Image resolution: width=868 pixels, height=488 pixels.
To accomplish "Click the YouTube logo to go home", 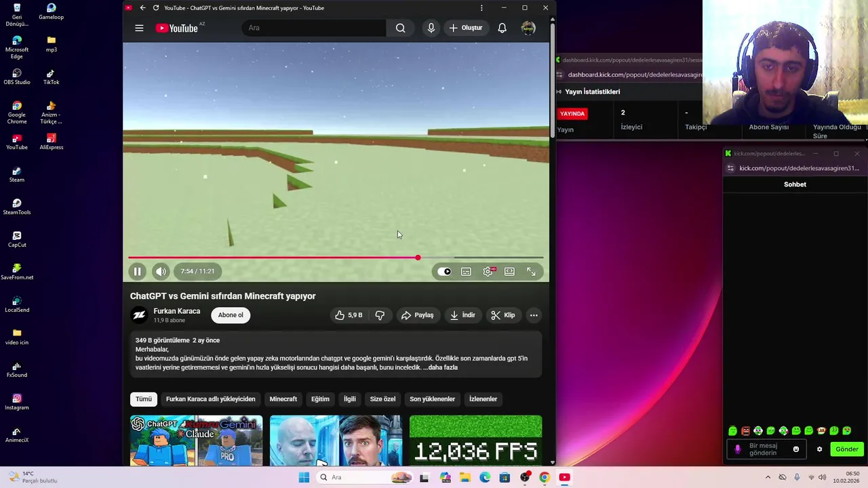I will 177,28.
